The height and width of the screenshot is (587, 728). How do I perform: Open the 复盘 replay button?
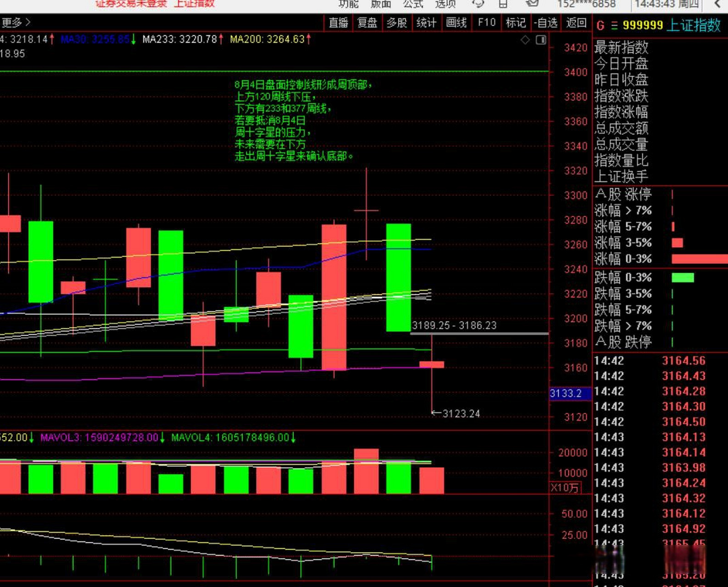click(x=367, y=22)
